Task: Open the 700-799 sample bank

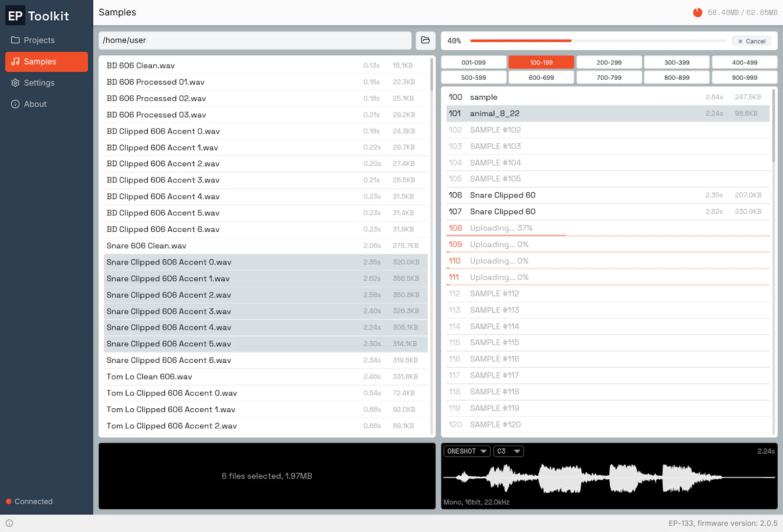Action: click(x=609, y=77)
